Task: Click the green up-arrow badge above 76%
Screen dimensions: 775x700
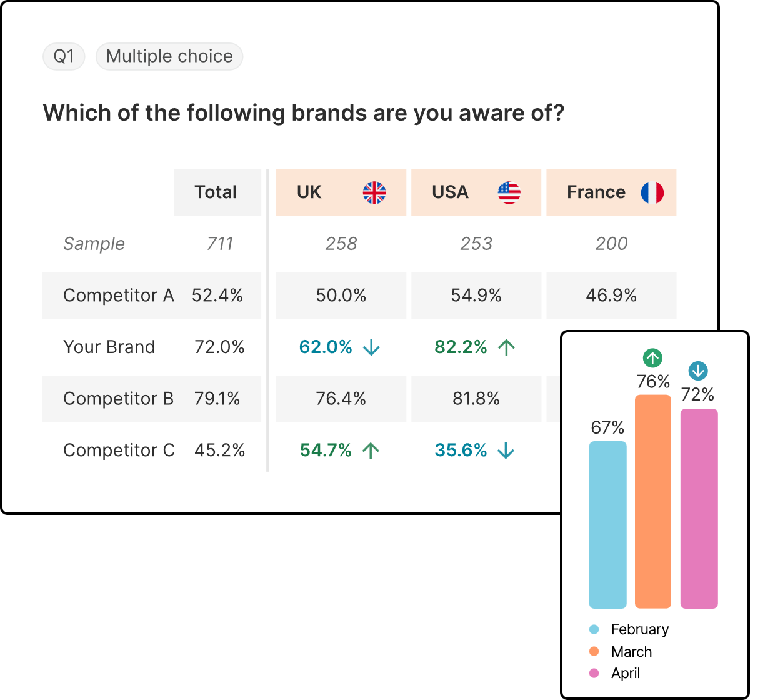Action: [652, 358]
